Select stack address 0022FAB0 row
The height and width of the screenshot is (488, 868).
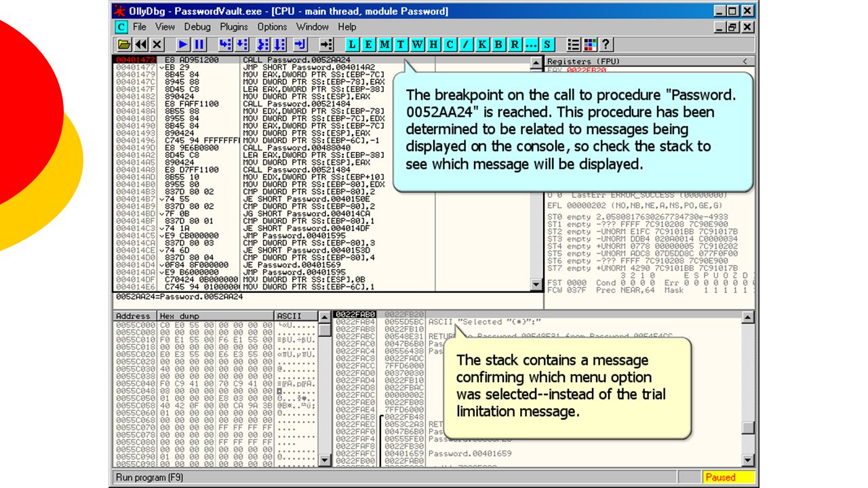537,314
